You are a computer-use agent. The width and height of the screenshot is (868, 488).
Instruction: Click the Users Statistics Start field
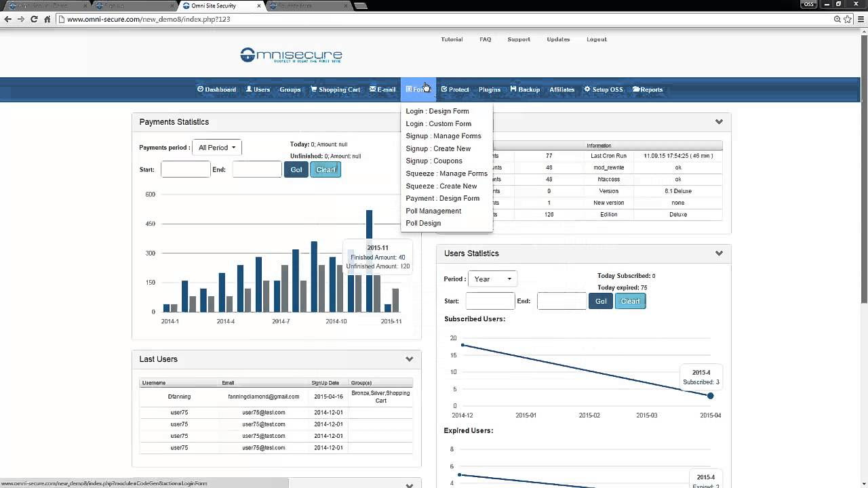click(490, 301)
